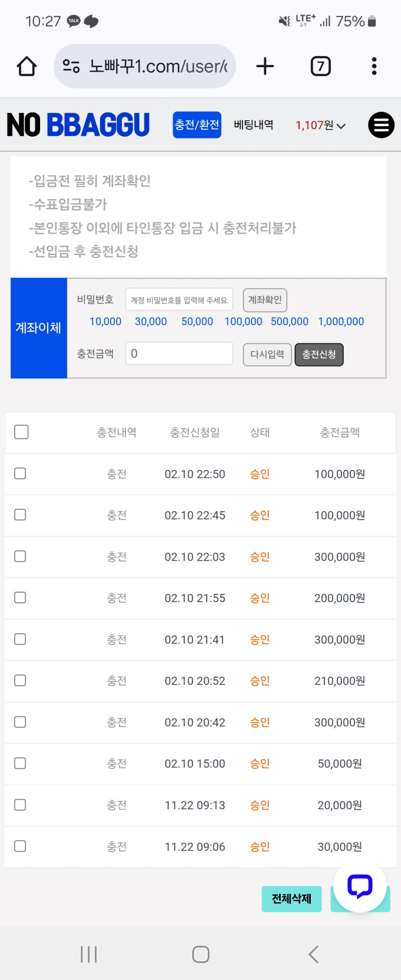This screenshot has width=401, height=980.
Task: Check the 02.10 22:50 charge row
Action: [x=20, y=473]
